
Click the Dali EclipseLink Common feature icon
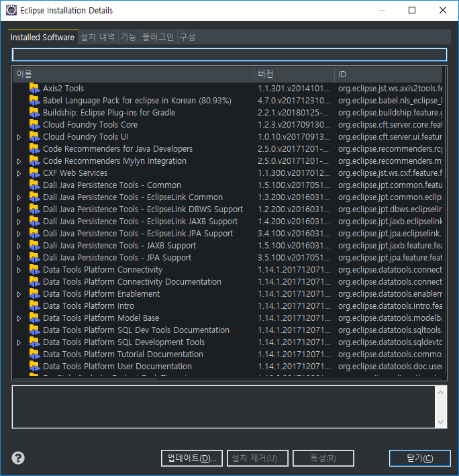pyautogui.click(x=35, y=197)
